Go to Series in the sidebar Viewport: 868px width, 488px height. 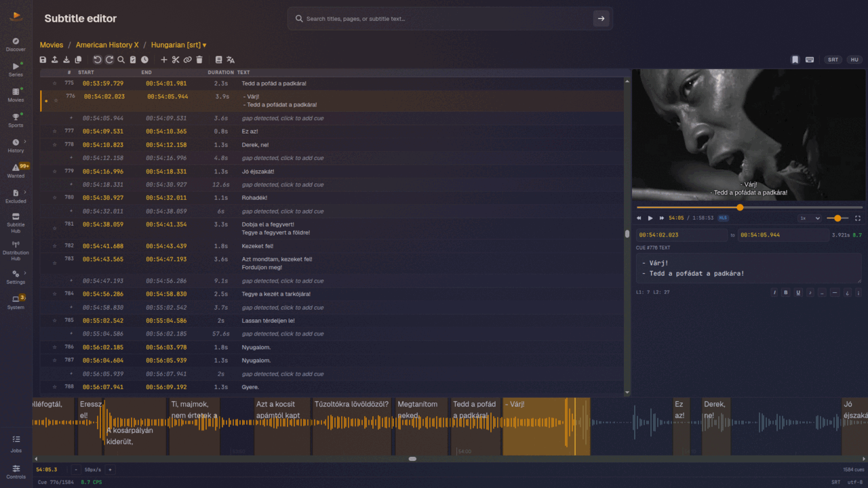(x=16, y=69)
